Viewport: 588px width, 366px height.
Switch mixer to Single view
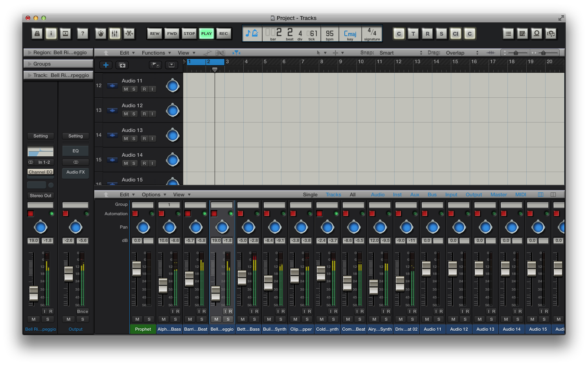click(x=310, y=194)
